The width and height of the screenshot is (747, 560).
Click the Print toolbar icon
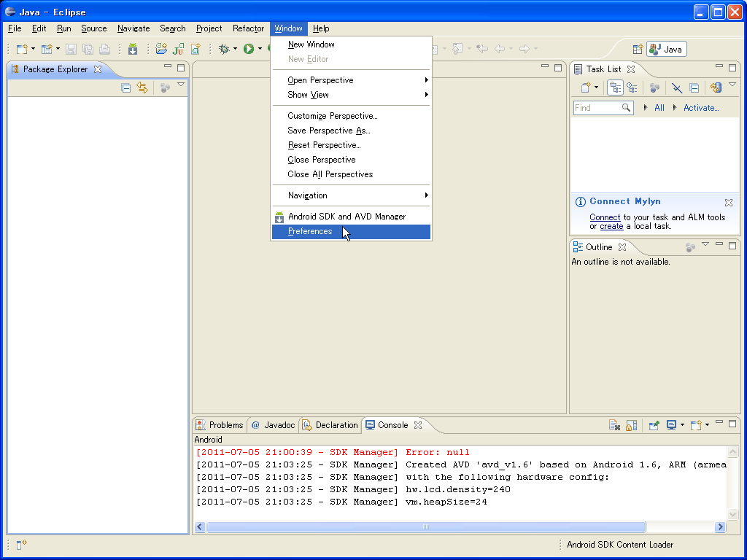point(105,49)
